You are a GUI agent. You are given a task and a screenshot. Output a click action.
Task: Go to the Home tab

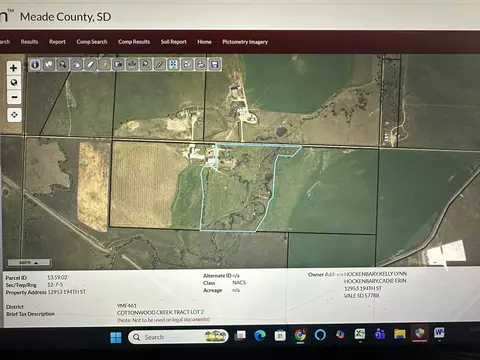204,42
